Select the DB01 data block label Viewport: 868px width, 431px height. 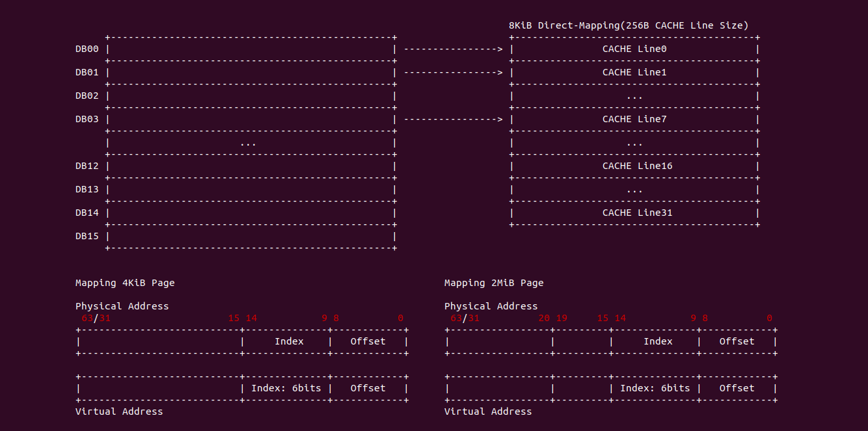(x=87, y=72)
